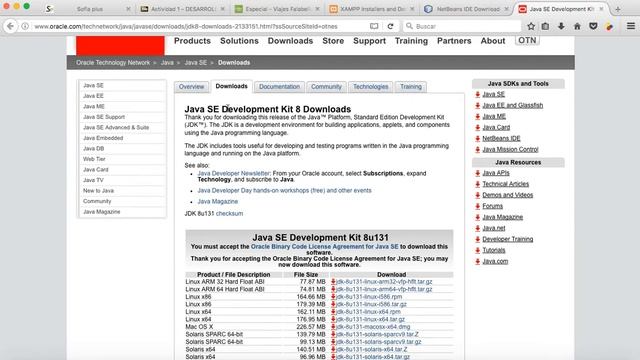Open the Community tab

pos(326,87)
